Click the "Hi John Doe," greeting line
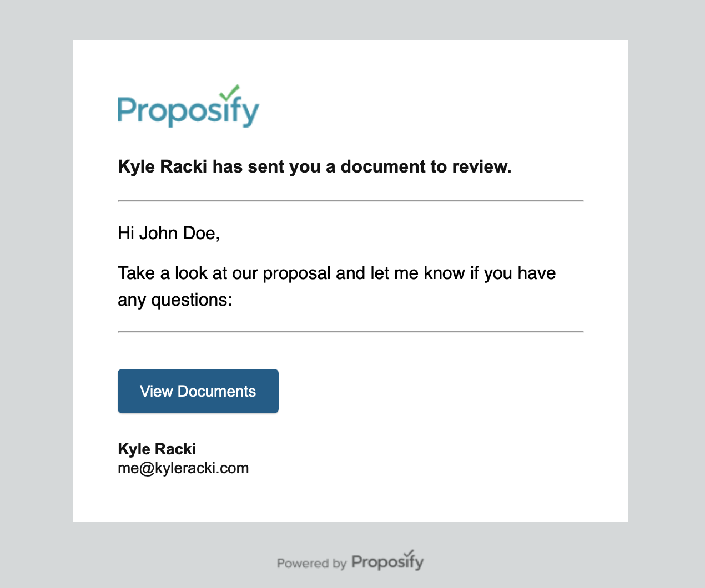 169,233
